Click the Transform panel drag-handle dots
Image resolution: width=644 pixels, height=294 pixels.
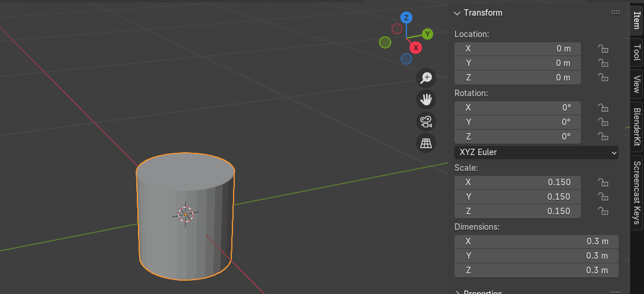(616, 13)
